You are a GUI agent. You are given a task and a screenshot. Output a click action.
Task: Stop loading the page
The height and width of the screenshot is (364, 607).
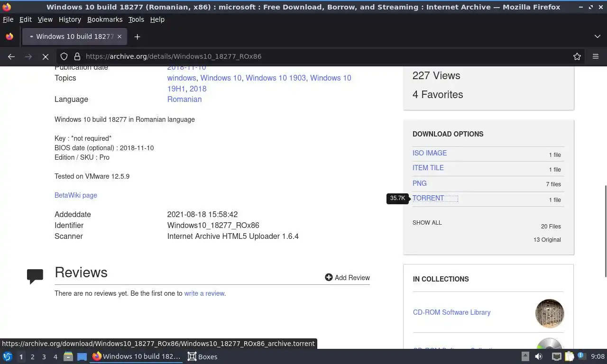pyautogui.click(x=46, y=56)
